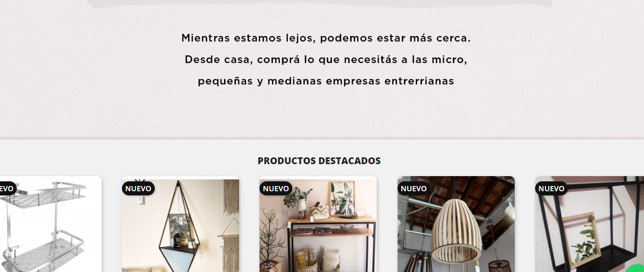Click the PRODUCTOS DESTACADOS heading
The width and height of the screenshot is (644, 272).
click(319, 161)
